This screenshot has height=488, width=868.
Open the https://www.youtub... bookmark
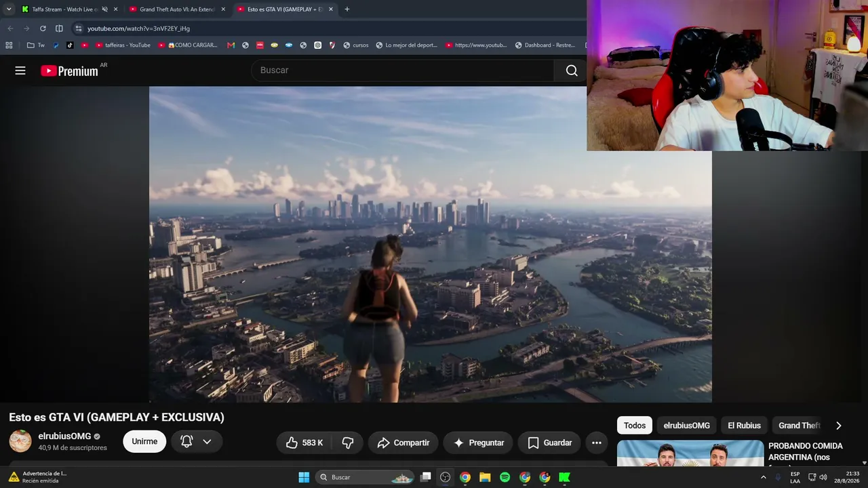(x=475, y=45)
